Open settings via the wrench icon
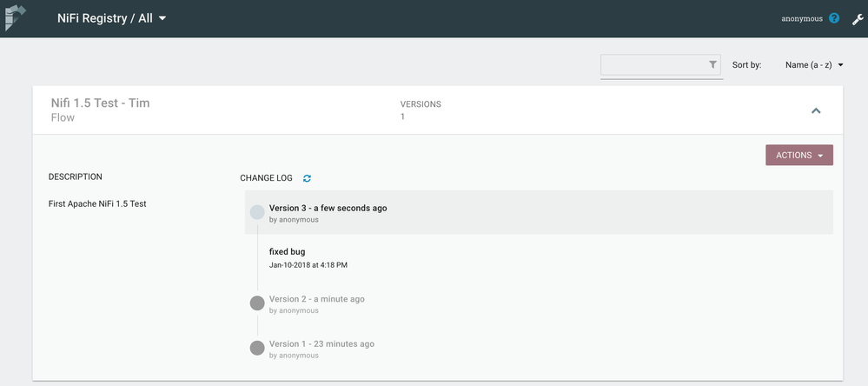This screenshot has height=386, width=868. [x=858, y=19]
